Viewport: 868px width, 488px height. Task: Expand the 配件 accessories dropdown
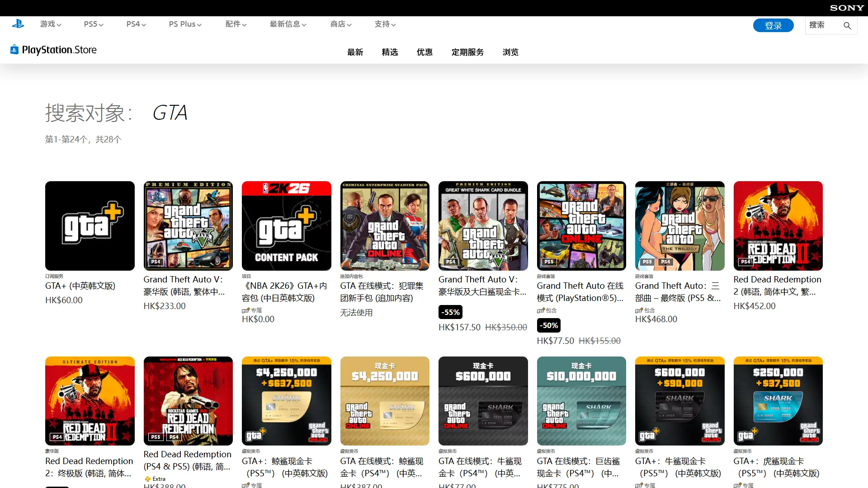pyautogui.click(x=236, y=24)
